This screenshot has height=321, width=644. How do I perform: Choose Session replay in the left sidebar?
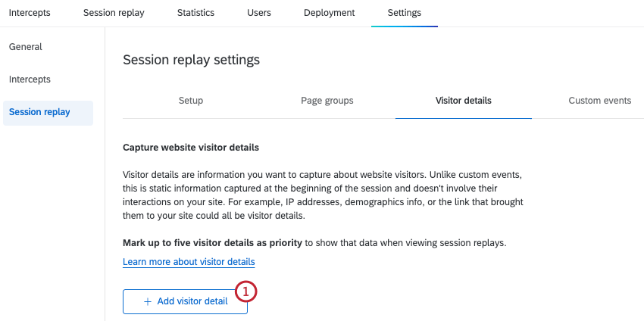point(48,112)
